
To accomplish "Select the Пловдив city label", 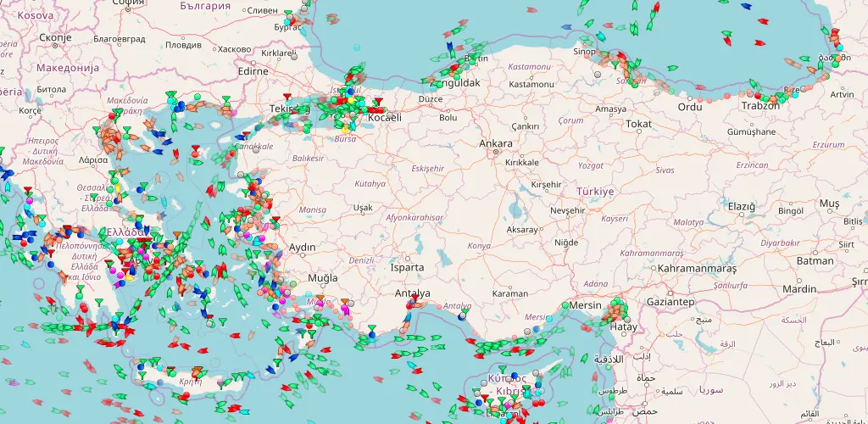I will coord(183,44).
